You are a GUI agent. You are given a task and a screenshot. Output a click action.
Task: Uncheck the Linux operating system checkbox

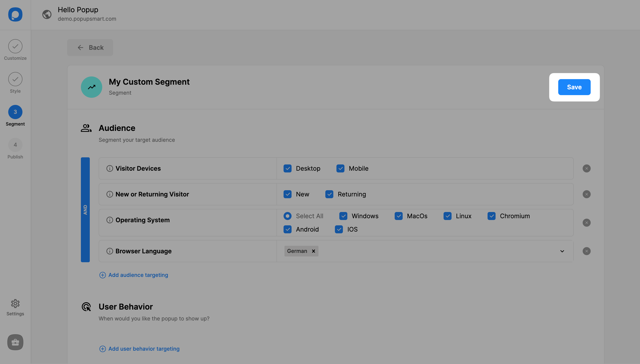[448, 216]
